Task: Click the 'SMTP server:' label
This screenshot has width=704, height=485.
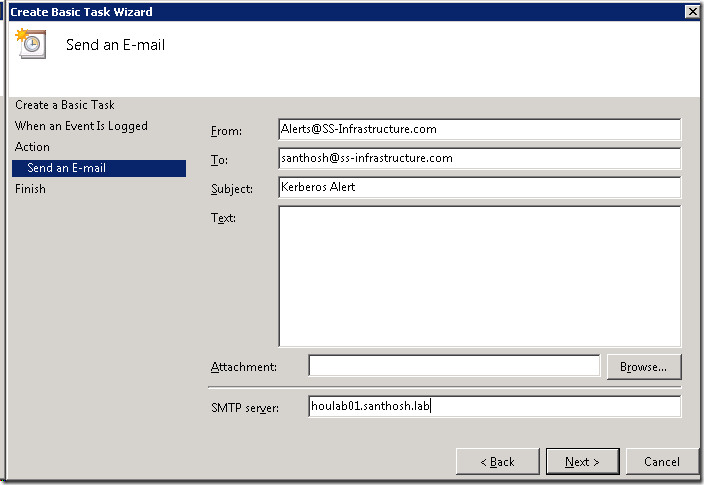Action: click(246, 407)
